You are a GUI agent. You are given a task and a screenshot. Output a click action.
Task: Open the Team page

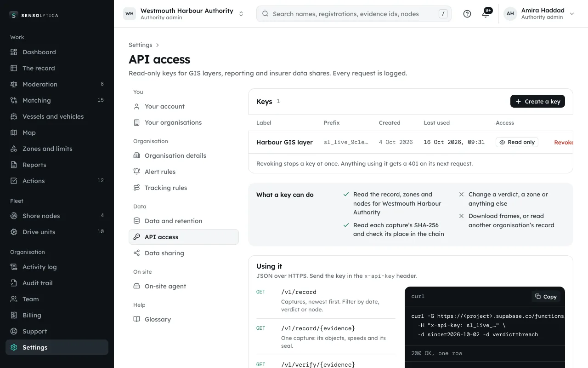[x=57, y=299]
